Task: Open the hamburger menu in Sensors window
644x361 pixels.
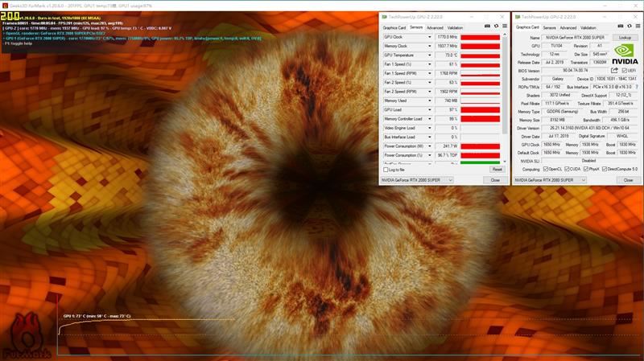Action: (x=505, y=27)
